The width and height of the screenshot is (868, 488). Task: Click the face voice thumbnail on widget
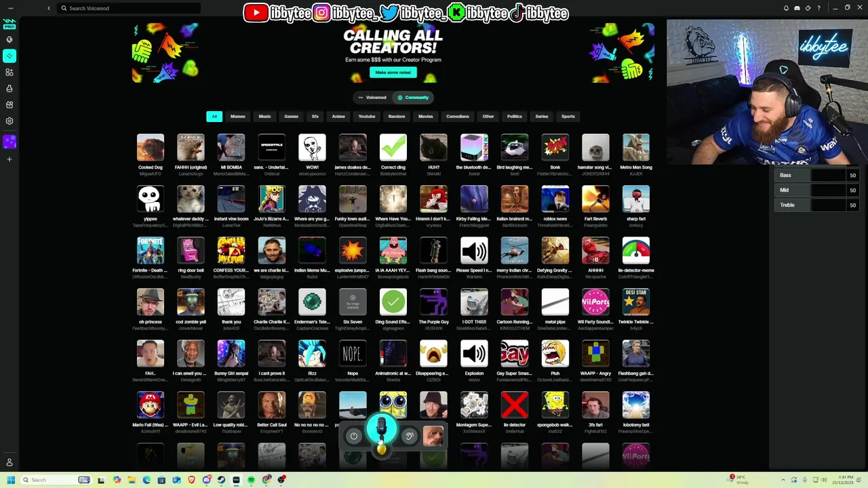[x=433, y=436]
